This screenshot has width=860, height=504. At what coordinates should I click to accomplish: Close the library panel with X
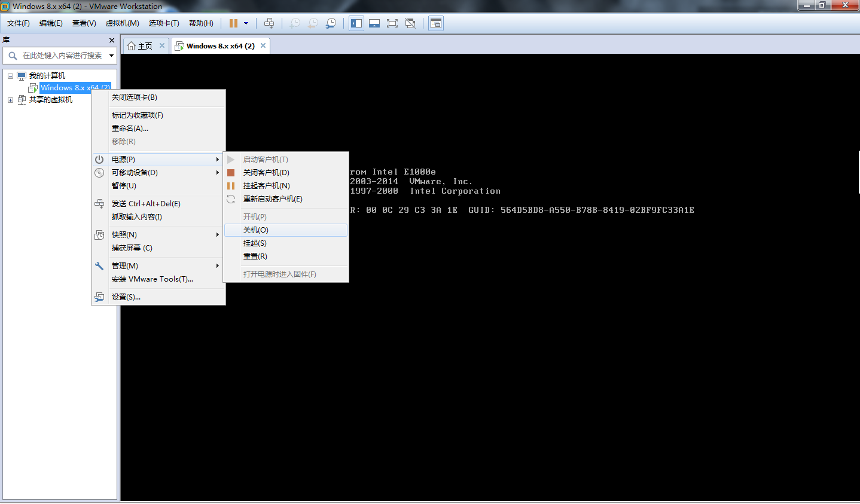click(112, 40)
